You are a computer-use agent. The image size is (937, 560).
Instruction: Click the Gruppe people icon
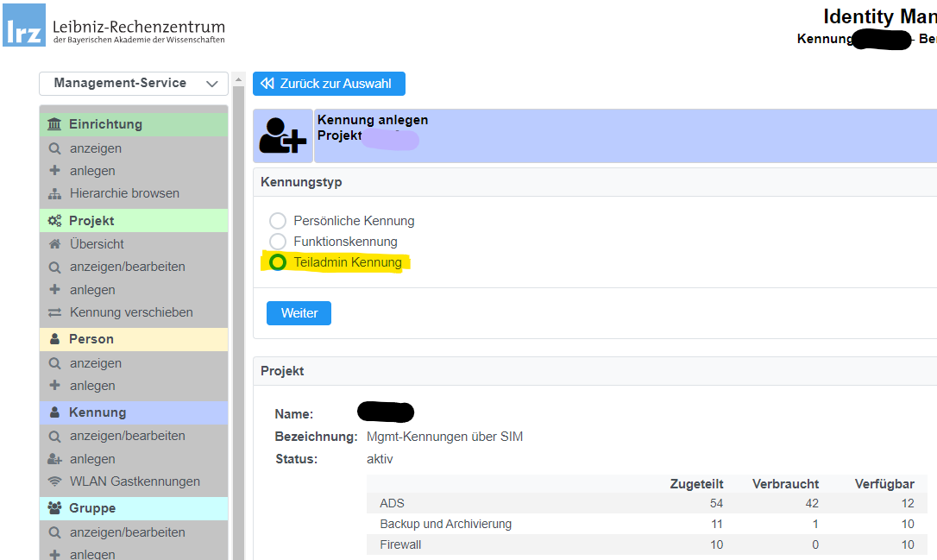pyautogui.click(x=55, y=508)
